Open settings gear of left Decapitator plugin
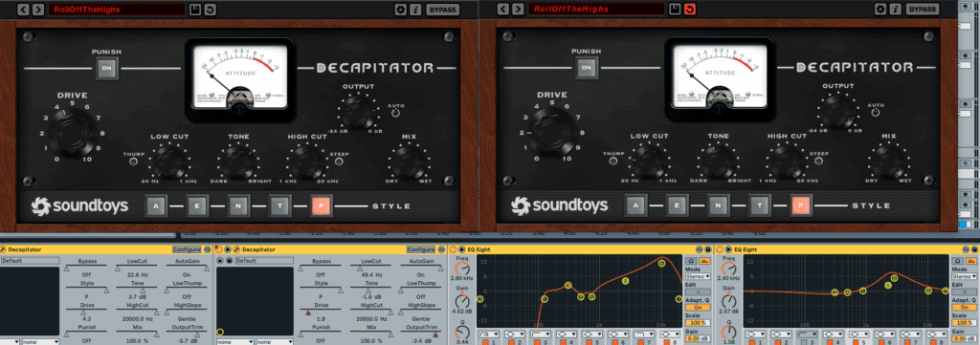Image resolution: width=980 pixels, height=345 pixels. pyautogui.click(x=401, y=10)
